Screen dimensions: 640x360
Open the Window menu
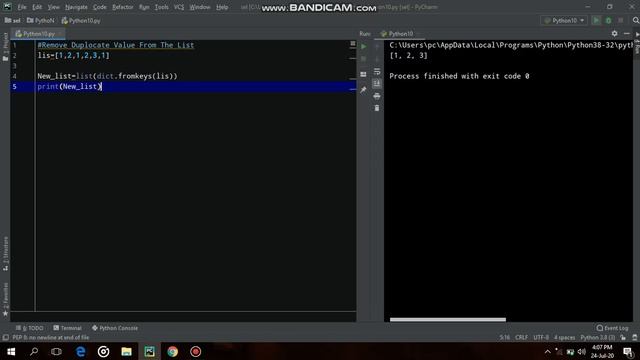click(x=200, y=7)
